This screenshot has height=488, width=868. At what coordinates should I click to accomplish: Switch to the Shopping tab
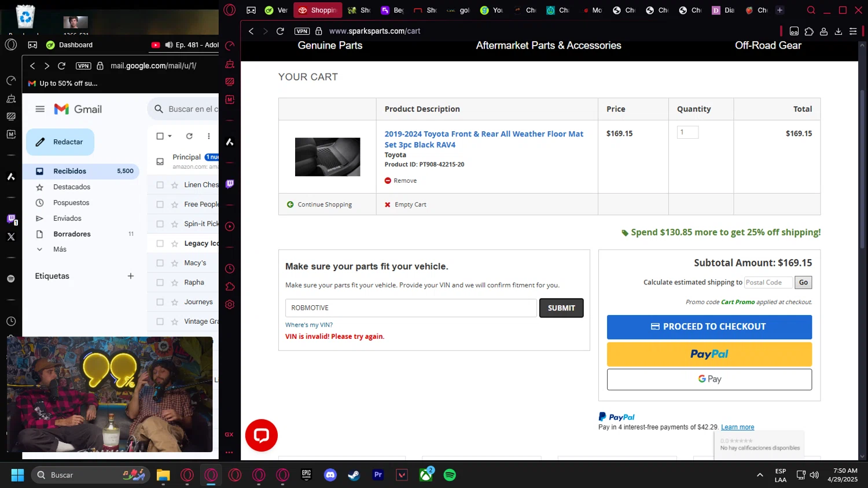[x=318, y=10]
